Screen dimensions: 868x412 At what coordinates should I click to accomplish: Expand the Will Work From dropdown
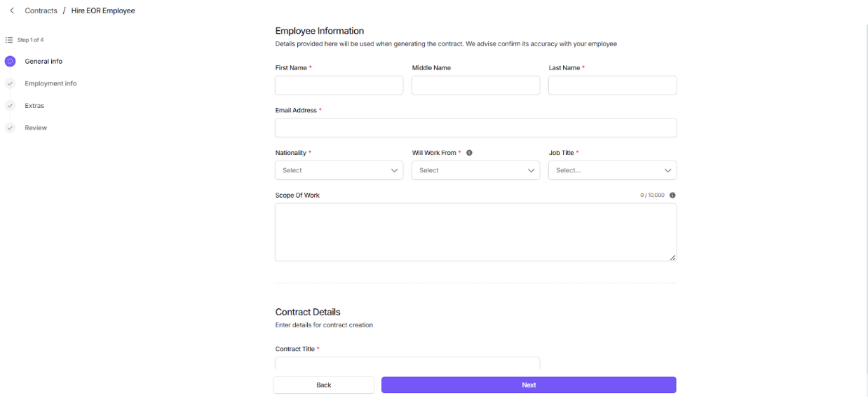(x=475, y=170)
